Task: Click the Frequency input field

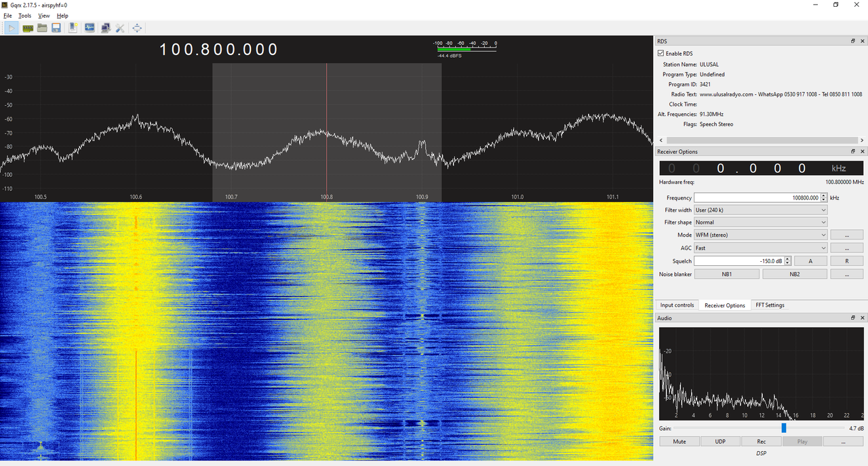Action: tap(757, 198)
